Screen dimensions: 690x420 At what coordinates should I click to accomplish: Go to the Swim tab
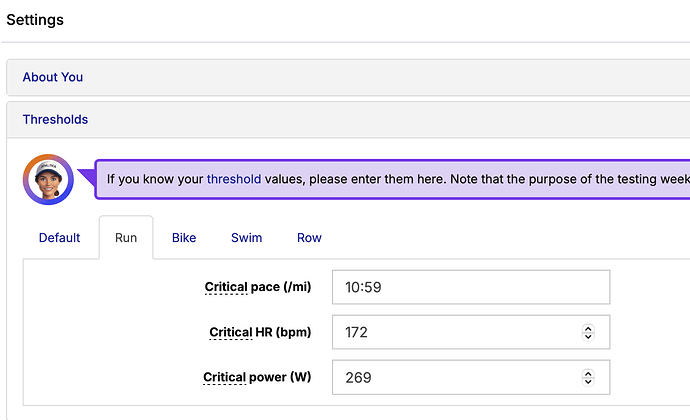tap(246, 238)
